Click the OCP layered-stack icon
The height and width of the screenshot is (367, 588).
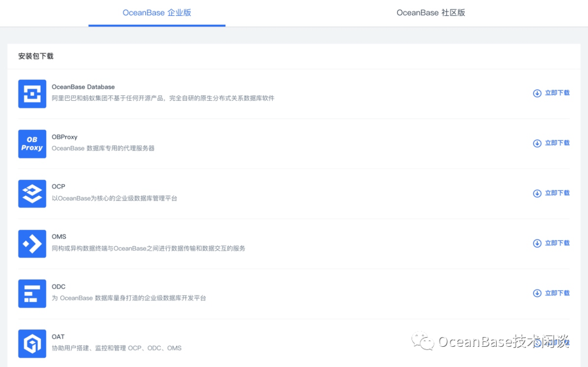click(x=32, y=193)
